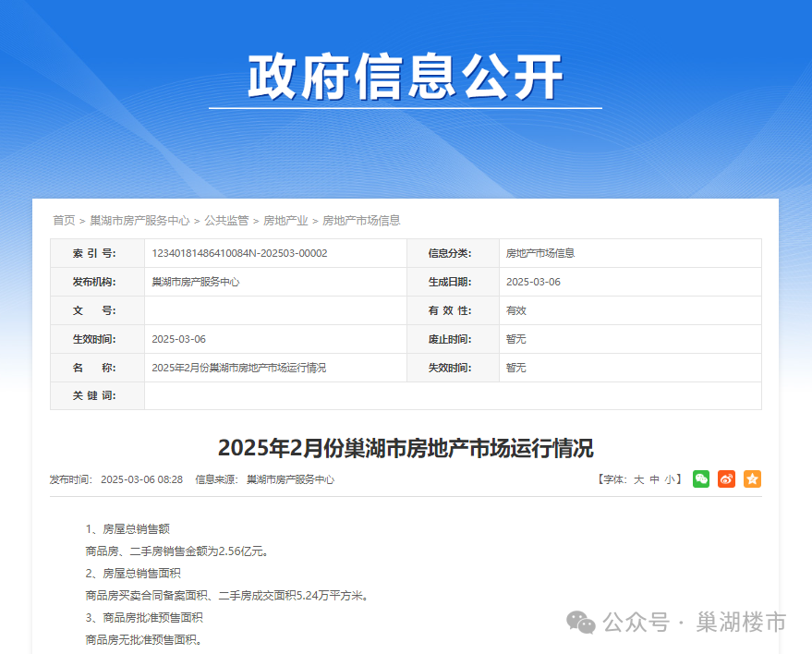Image resolution: width=812 pixels, height=654 pixels.
Task: Click the 文号 label cell
Action: (97, 310)
